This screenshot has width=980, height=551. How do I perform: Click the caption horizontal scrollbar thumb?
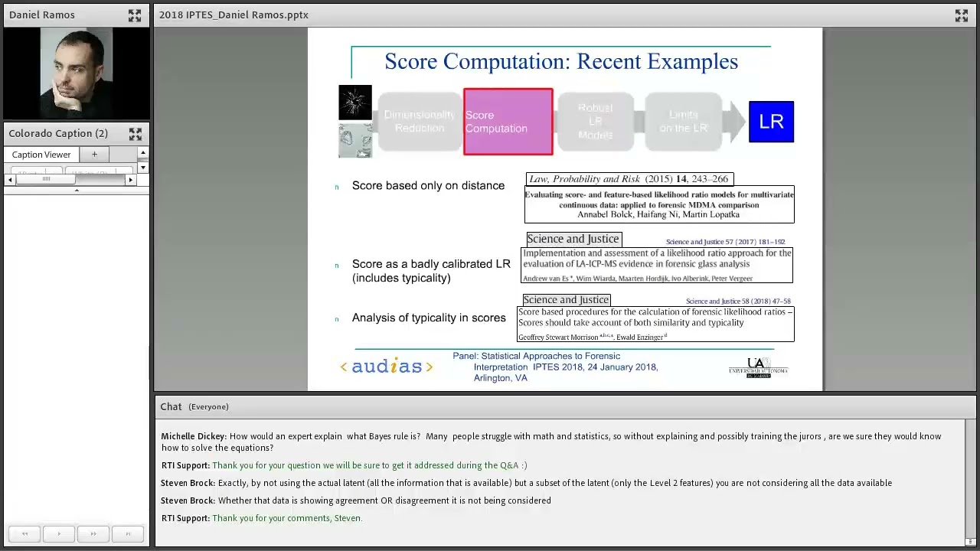click(46, 180)
